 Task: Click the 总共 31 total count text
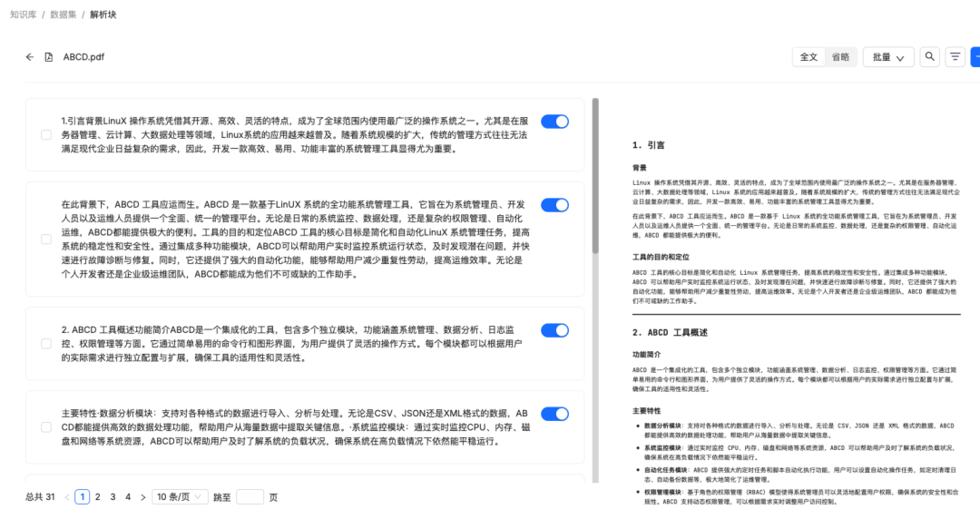pos(40,497)
